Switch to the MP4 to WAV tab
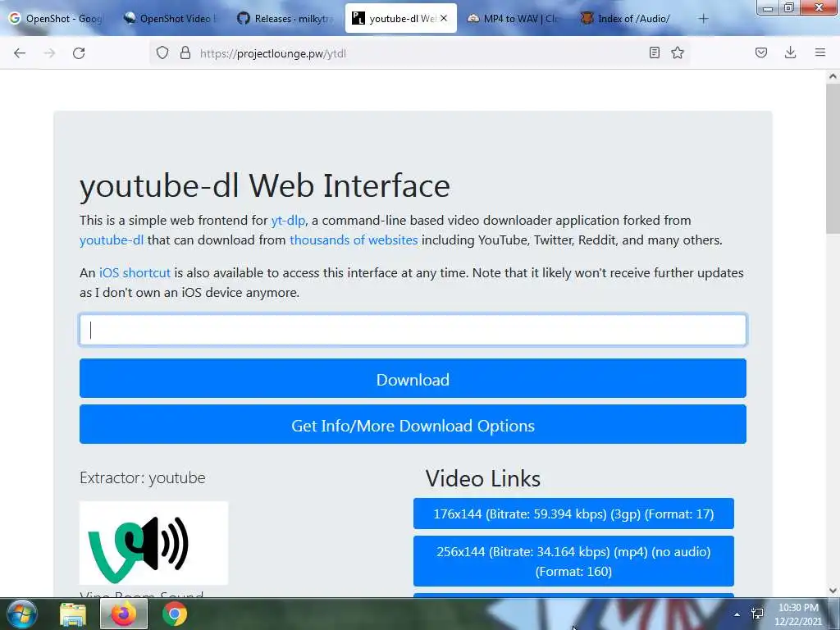The image size is (840, 630). (x=514, y=18)
